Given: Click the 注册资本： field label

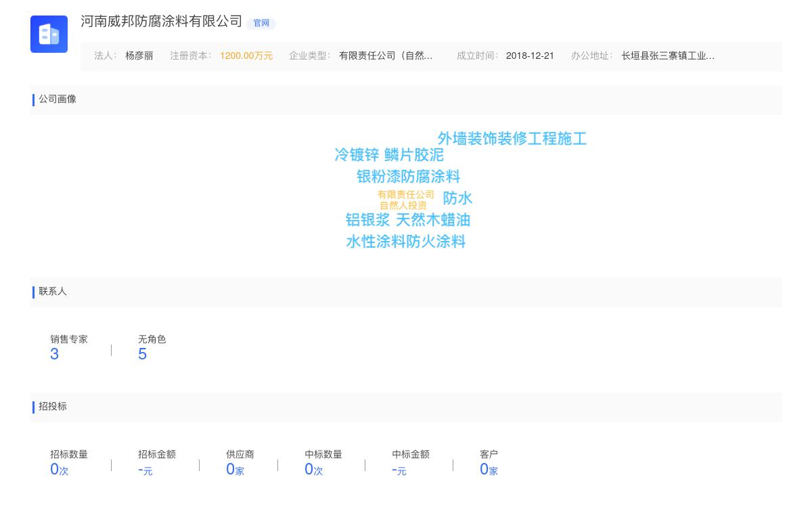Looking at the screenshot, I should (191, 56).
